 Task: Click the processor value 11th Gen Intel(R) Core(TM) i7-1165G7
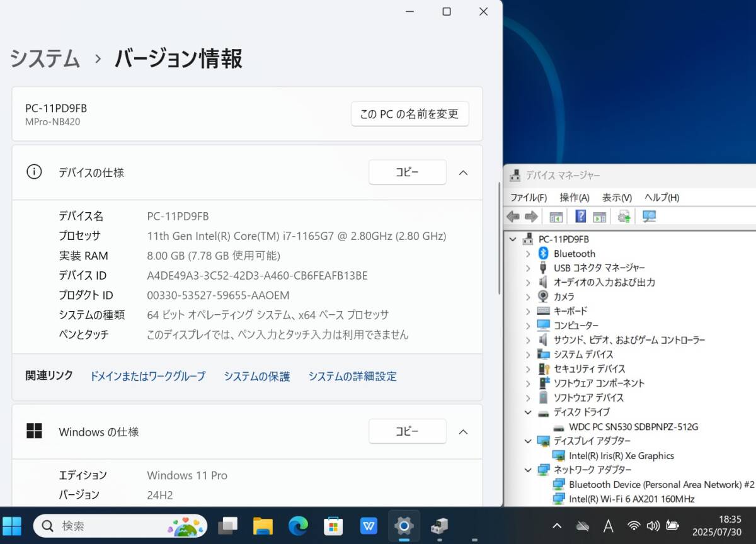pos(297,236)
